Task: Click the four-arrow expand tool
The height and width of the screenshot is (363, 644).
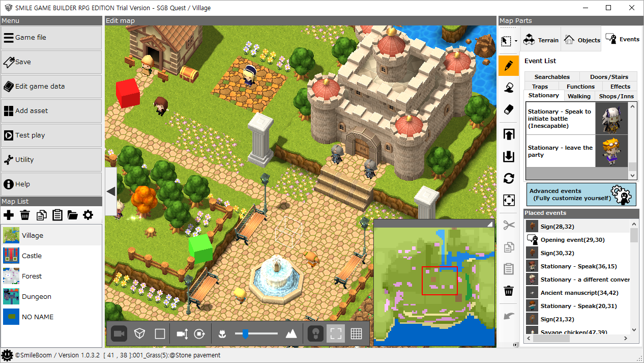Action: pos(509,200)
